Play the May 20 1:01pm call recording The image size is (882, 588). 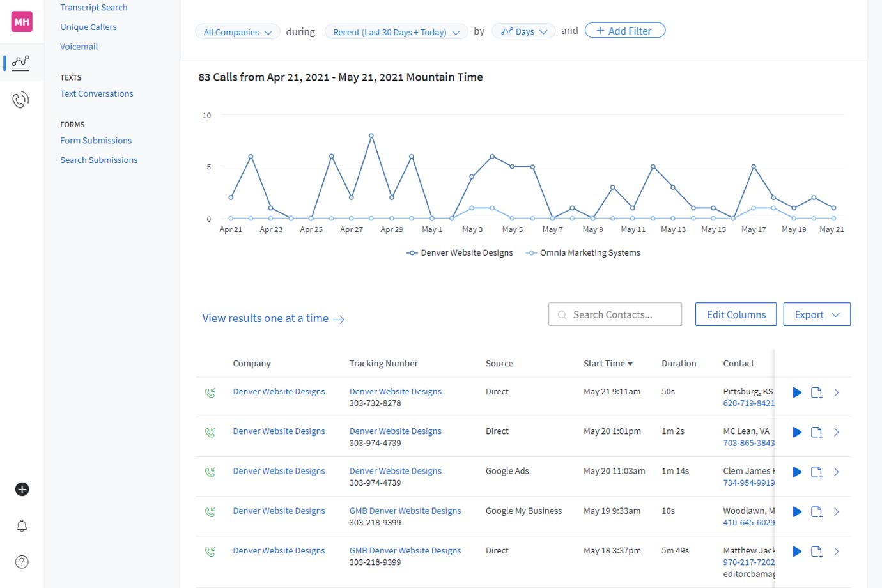click(797, 432)
